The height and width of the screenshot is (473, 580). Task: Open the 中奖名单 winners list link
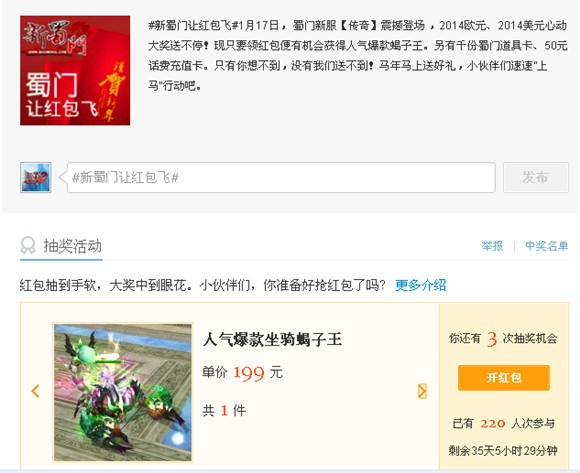547,246
